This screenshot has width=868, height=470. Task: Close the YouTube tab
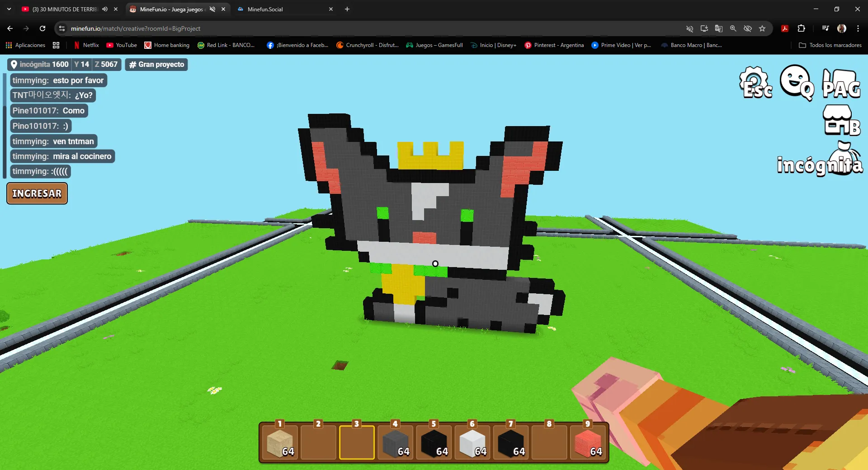click(x=116, y=9)
